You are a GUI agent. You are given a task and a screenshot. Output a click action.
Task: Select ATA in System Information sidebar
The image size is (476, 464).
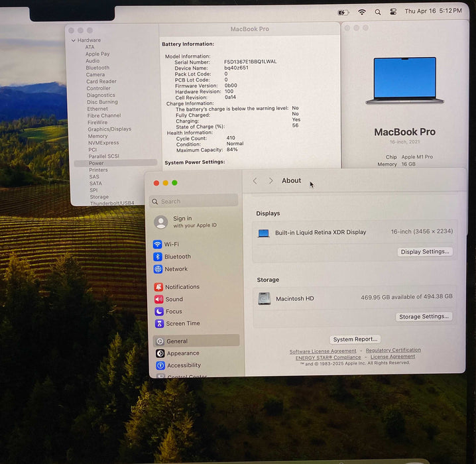[x=90, y=47]
